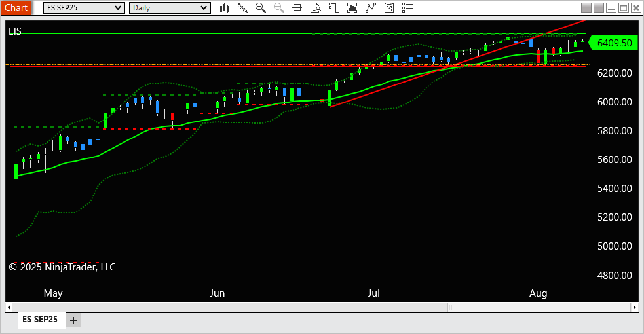644x334 pixels.
Task: Click the 6200.00 price axis label
Action: [x=615, y=73]
